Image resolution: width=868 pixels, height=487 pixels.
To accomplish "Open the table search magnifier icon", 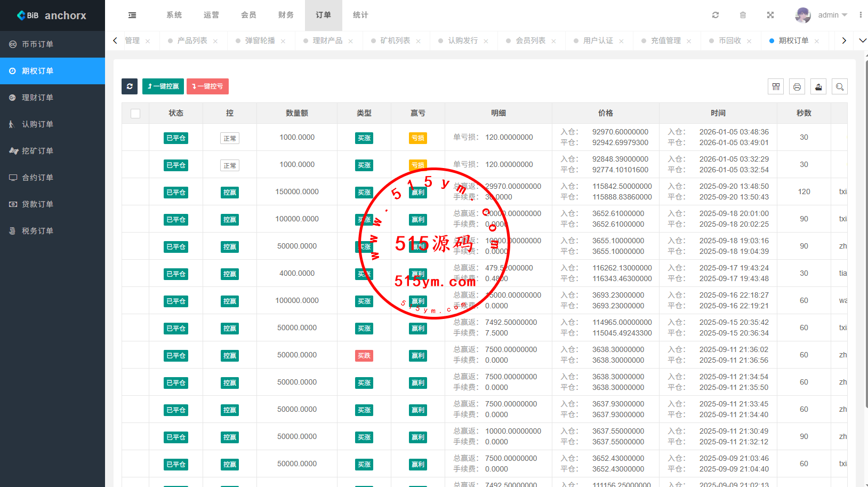I will click(x=840, y=86).
